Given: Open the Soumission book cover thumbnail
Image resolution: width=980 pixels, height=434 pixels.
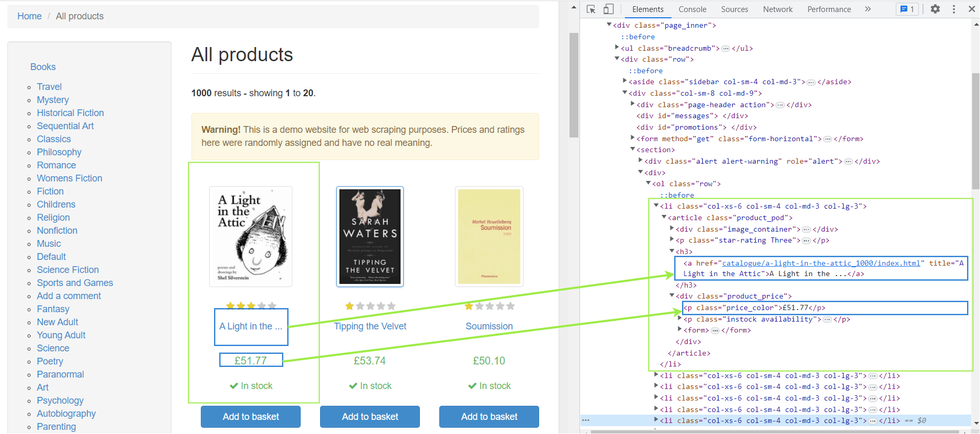Looking at the screenshot, I should click(x=489, y=236).
